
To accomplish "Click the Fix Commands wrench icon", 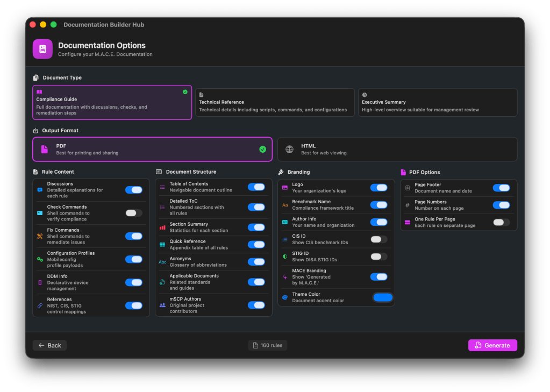I will tap(40, 236).
